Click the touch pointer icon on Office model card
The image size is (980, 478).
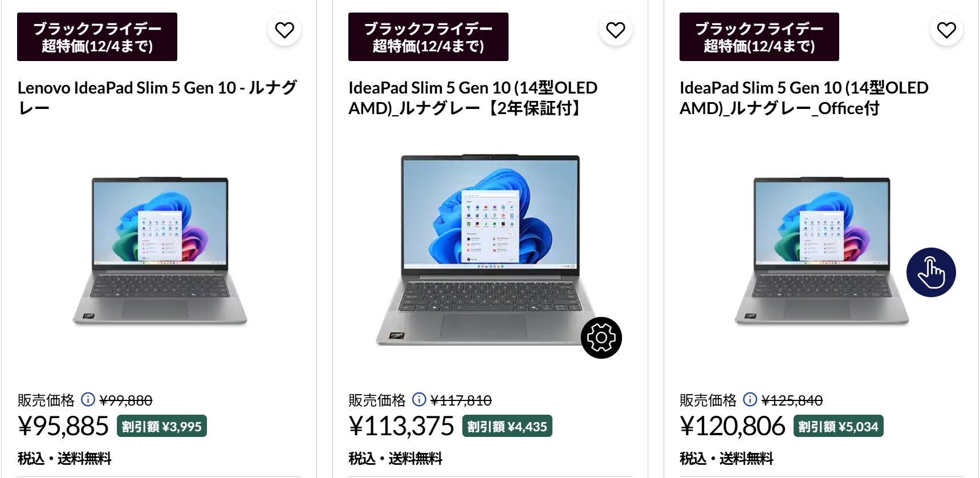pos(931,273)
